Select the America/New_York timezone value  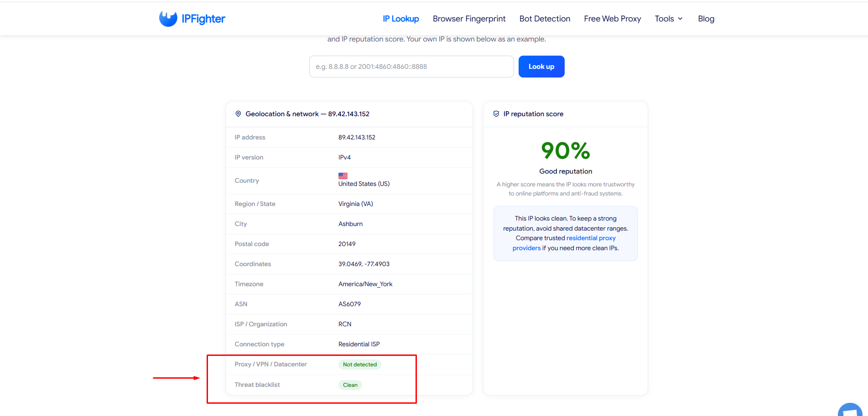365,284
